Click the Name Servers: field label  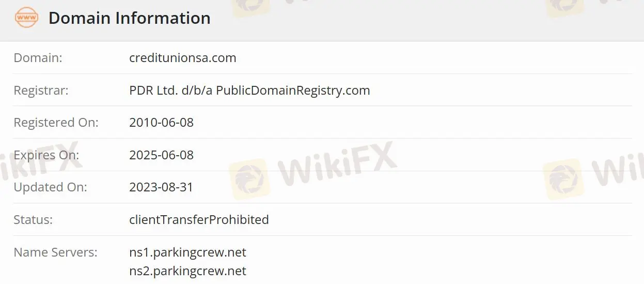tap(55, 252)
